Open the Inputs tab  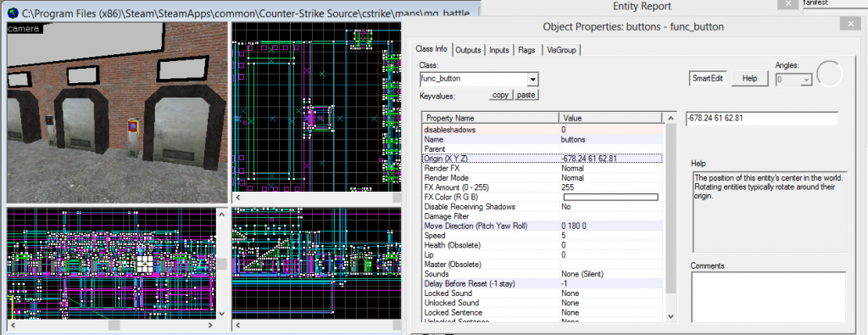pos(498,50)
